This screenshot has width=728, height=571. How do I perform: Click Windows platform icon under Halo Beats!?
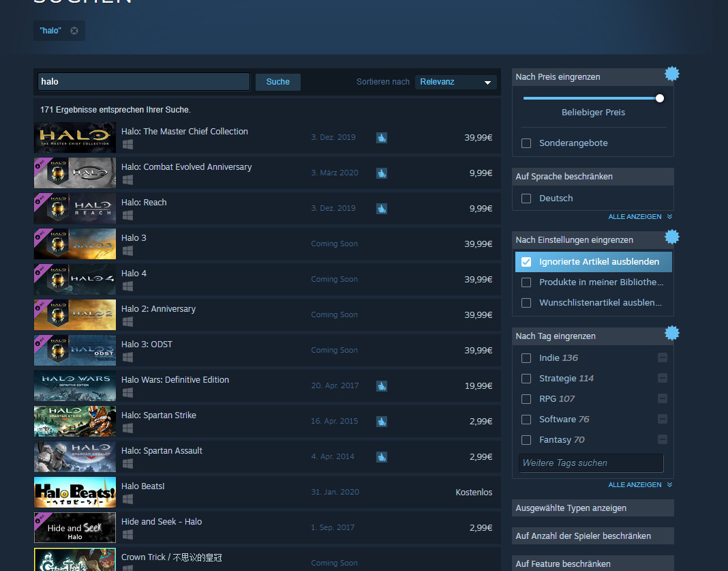[127, 499]
